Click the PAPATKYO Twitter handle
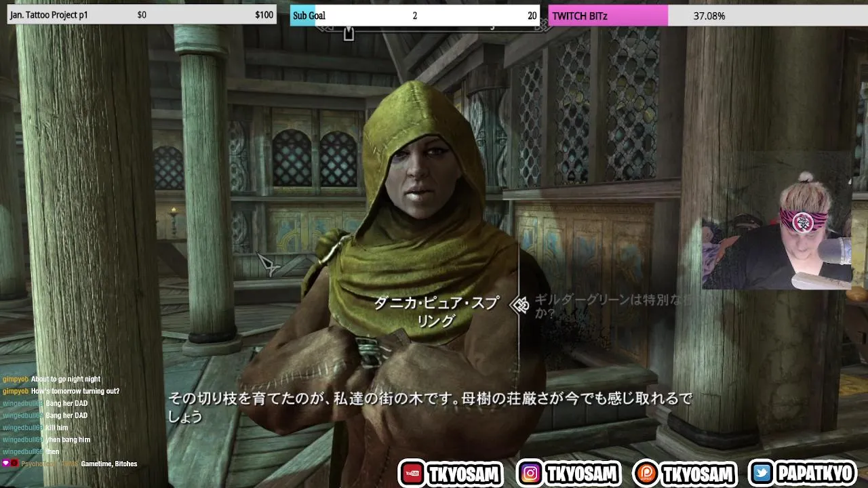The width and height of the screenshot is (868, 488). (814, 474)
